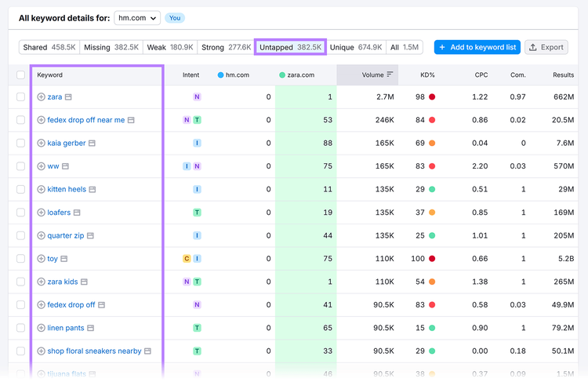Add keyword 'zara' via its plus icon

[42, 96]
